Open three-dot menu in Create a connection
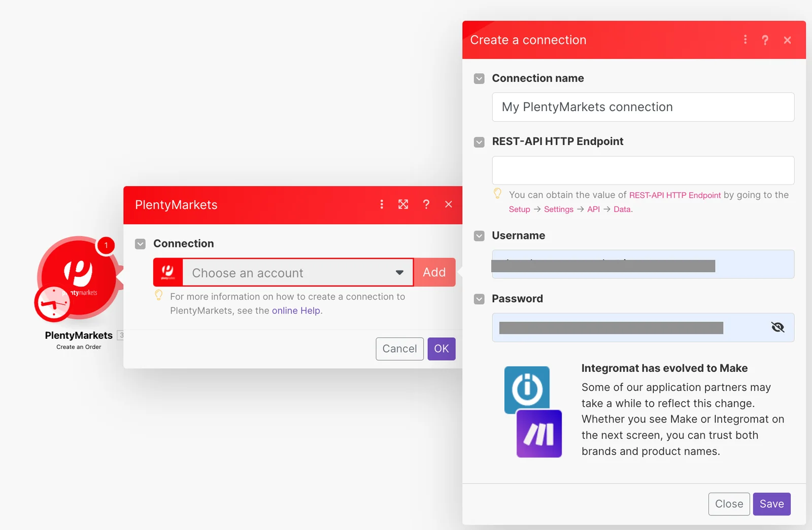This screenshot has height=530, width=812. click(745, 40)
